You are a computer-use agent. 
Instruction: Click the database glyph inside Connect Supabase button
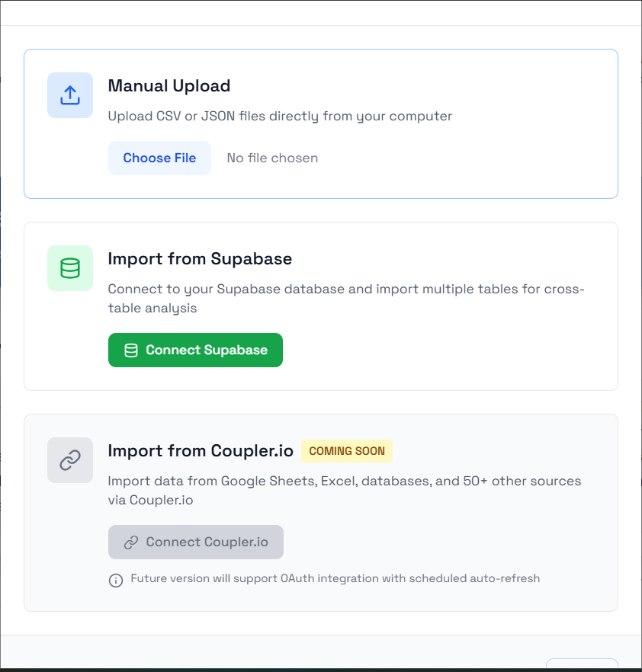click(x=130, y=350)
